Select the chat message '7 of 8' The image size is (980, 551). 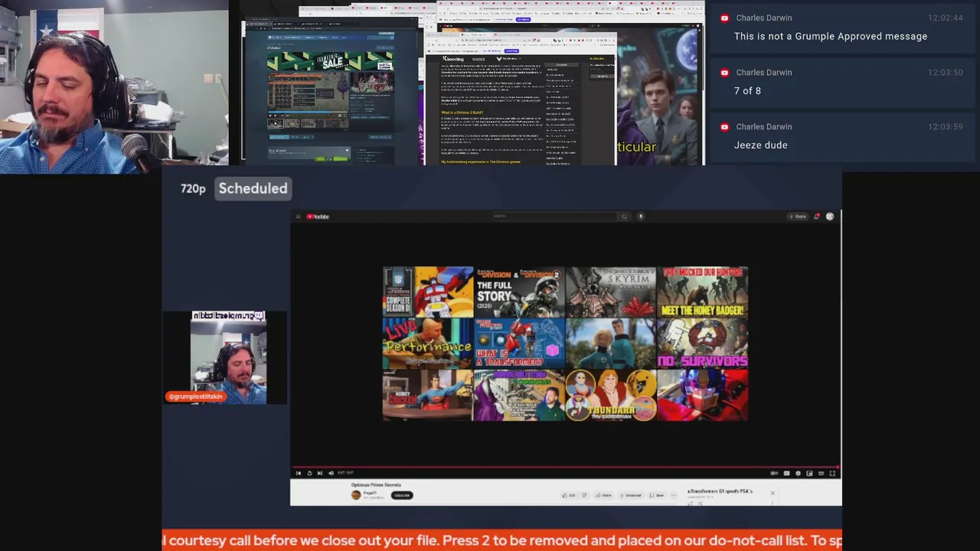click(x=747, y=90)
